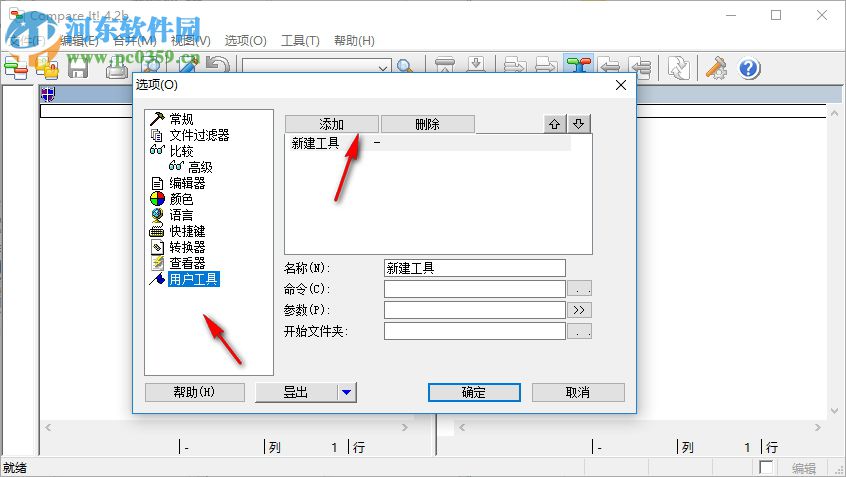The image size is (846, 477).
Task: Click left pane horizontal scrollbar left arrow
Action: point(48,427)
